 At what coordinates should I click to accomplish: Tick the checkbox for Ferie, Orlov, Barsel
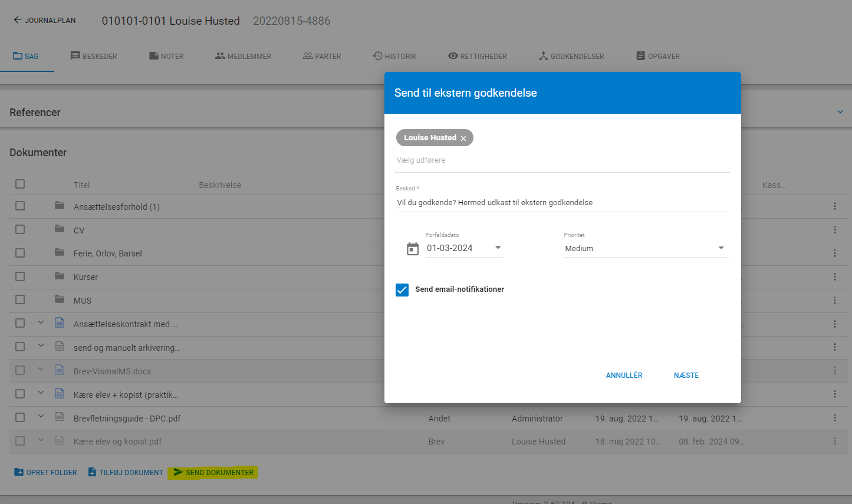pos(20,253)
